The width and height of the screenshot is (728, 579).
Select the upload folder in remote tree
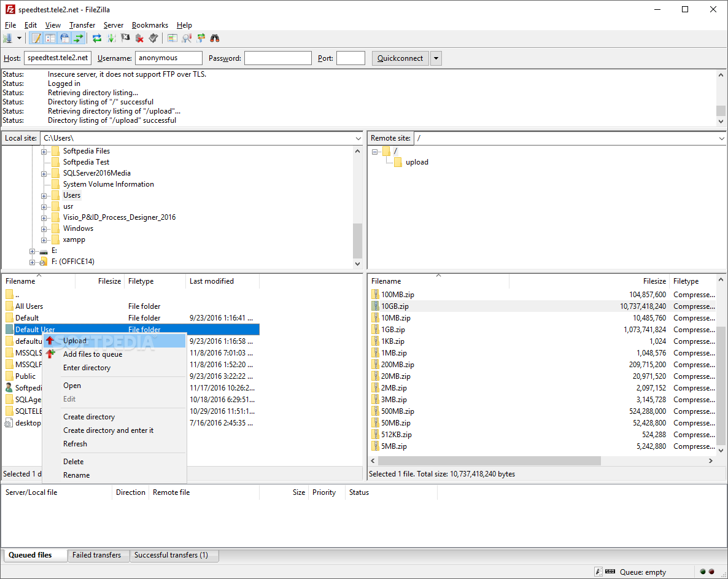point(416,162)
